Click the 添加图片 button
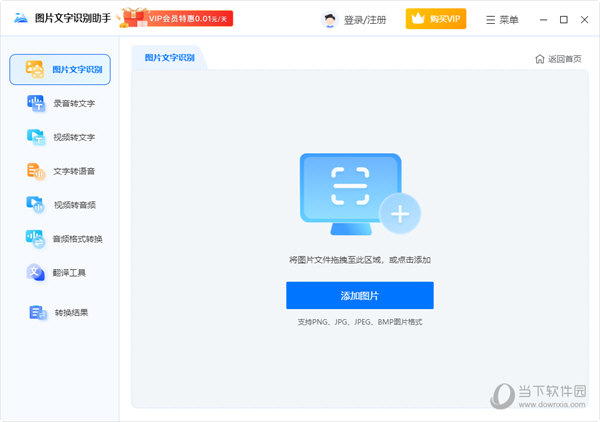600x422 pixels. tap(360, 295)
